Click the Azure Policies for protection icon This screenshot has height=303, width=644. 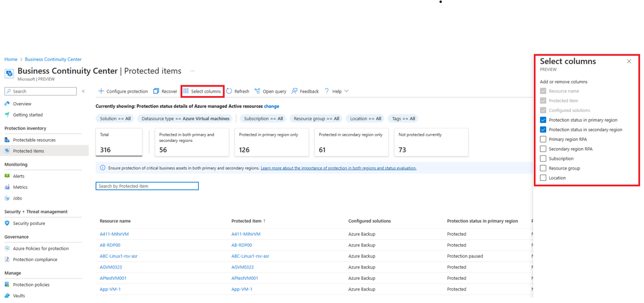tap(7, 248)
